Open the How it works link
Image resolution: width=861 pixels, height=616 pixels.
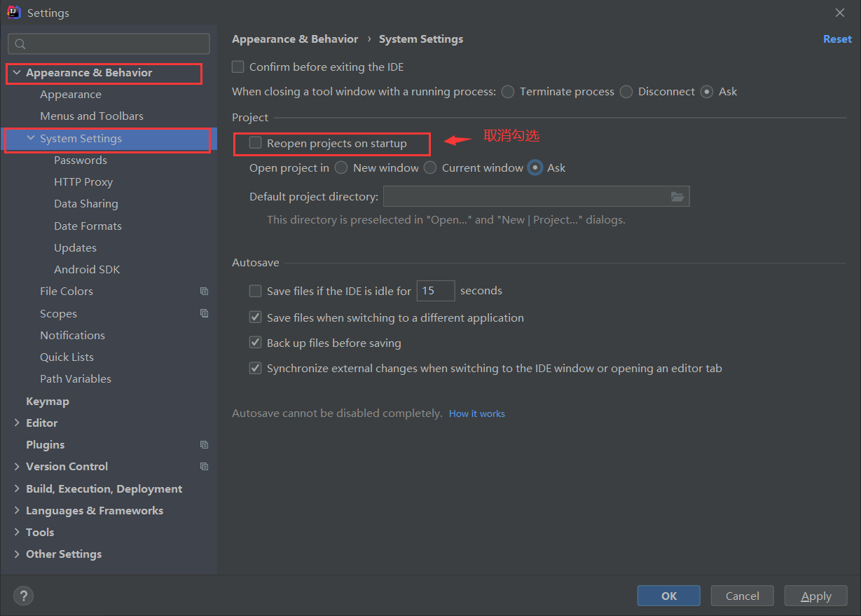(x=477, y=414)
